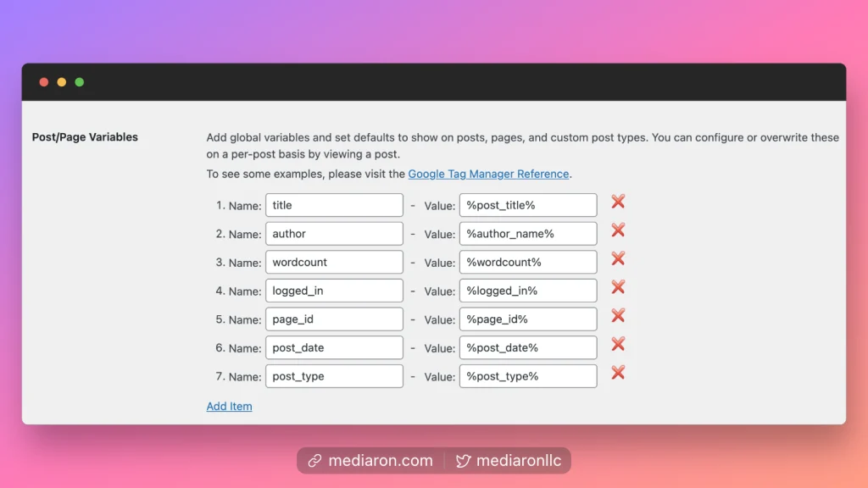Image resolution: width=868 pixels, height=488 pixels.
Task: Remove the logged_in variable row
Action: 618,287
